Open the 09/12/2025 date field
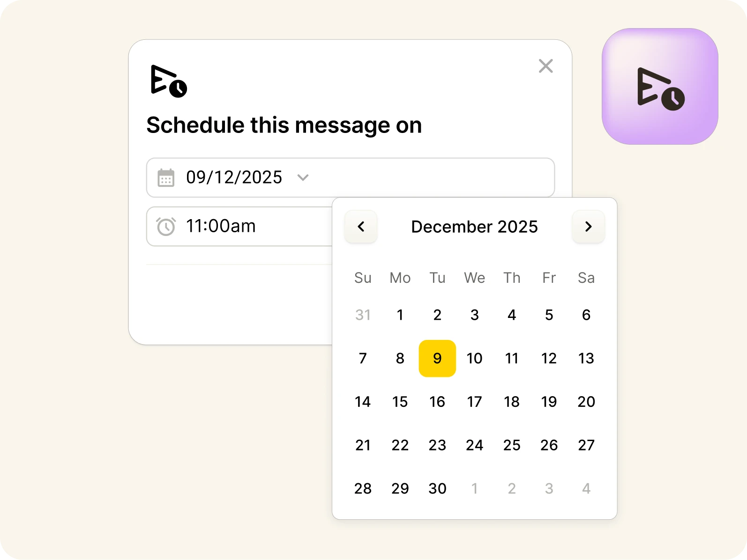 [351, 177]
